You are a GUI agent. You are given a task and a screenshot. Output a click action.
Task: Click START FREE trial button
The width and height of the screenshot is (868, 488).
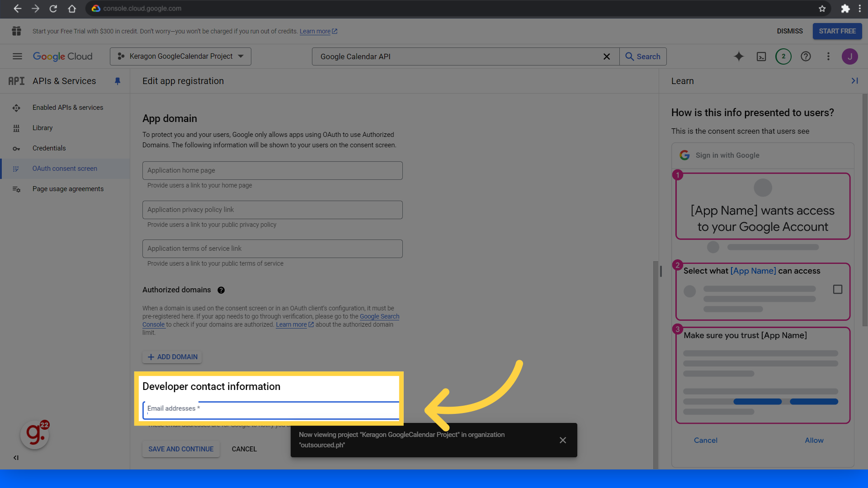point(837,31)
